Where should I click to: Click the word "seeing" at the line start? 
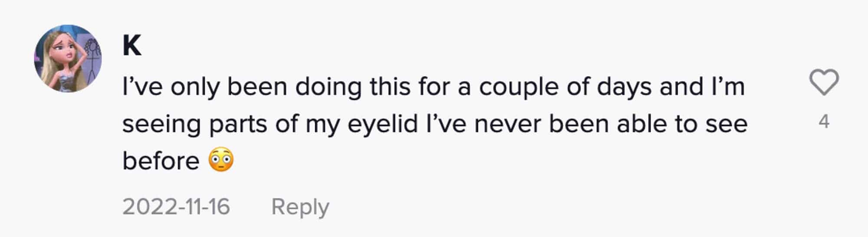point(161,125)
